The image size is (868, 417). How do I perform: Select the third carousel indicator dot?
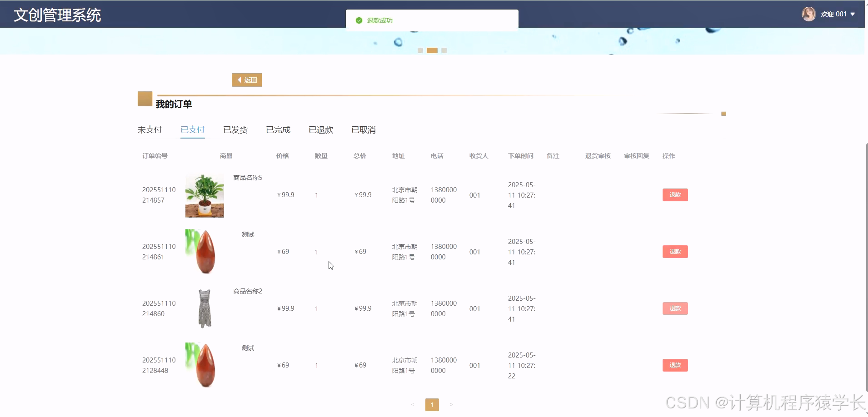[444, 50]
